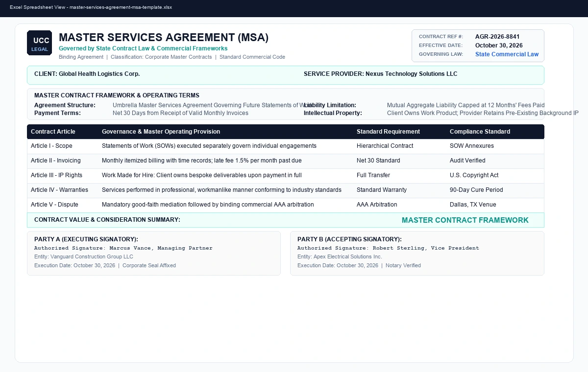Click the 90-Day Cure Period cell
This screenshot has height=372, width=588.
476,190
